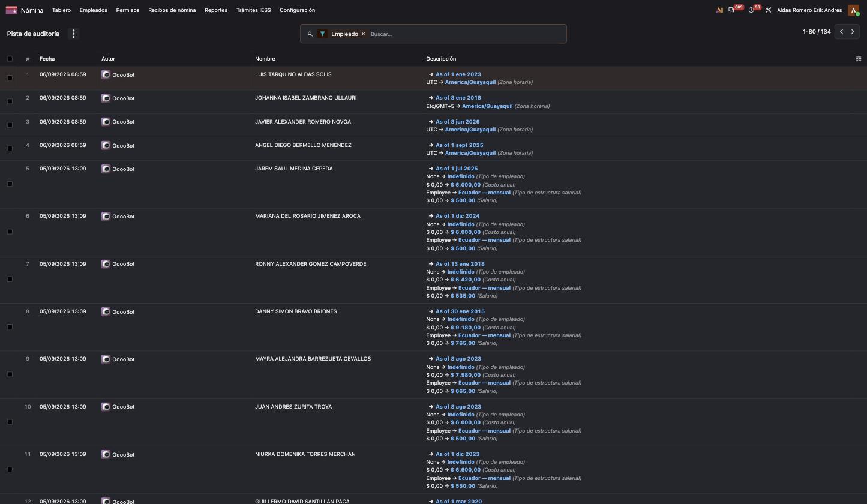Viewport: 867px width, 504px height.
Task: Select all records with header checkbox
Action: point(10,59)
